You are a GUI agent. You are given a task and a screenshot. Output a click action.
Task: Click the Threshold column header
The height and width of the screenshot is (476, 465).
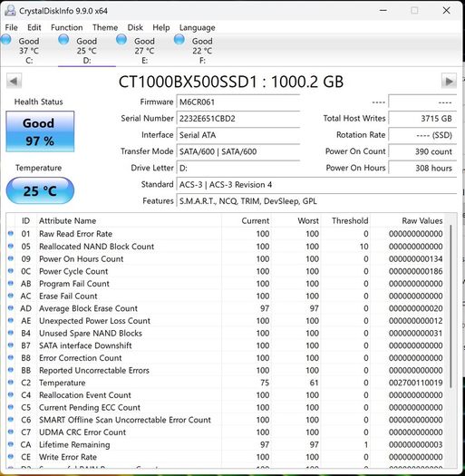[x=345, y=220]
